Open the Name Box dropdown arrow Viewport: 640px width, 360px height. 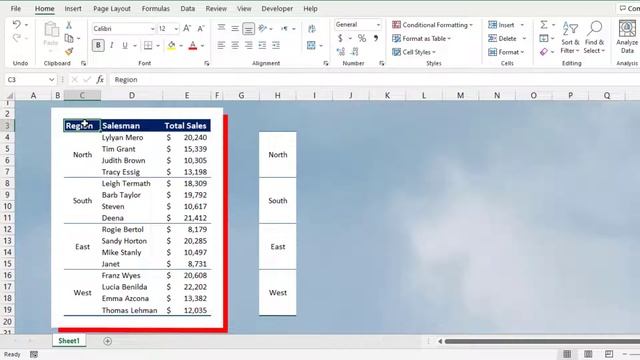[51, 80]
